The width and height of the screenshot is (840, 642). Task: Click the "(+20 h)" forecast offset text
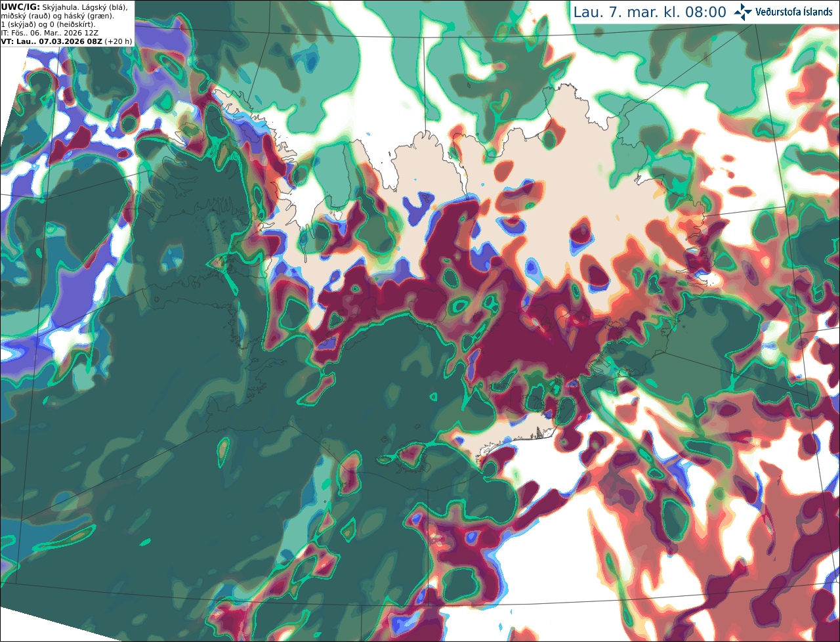(119, 41)
